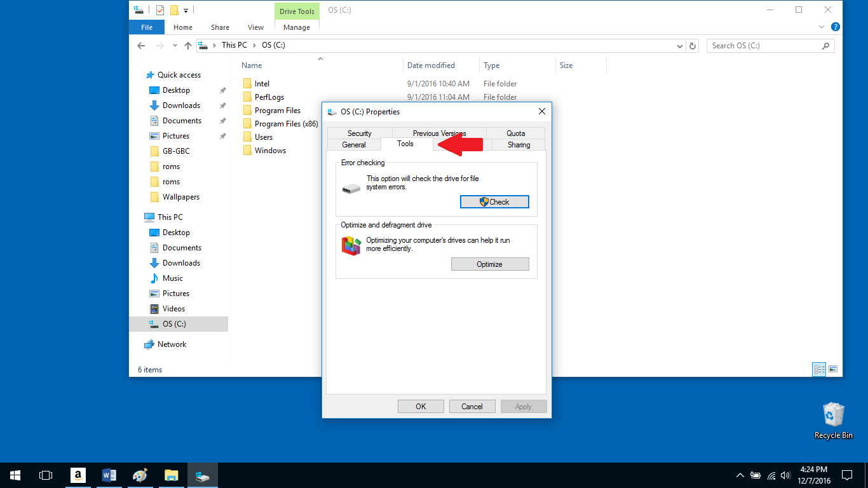Open the Recent locations dropdown arrow

coord(175,46)
